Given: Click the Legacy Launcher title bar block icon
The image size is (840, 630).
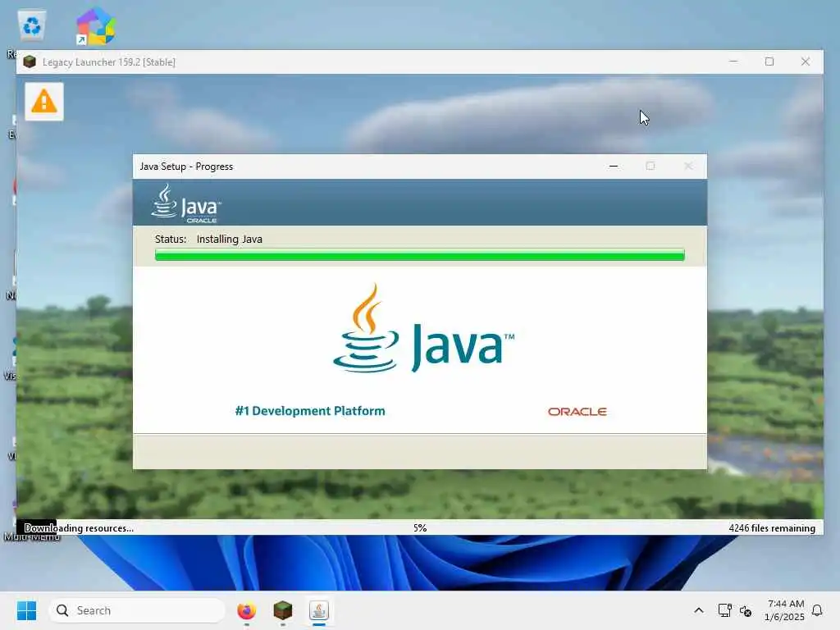Looking at the screenshot, I should coord(30,62).
